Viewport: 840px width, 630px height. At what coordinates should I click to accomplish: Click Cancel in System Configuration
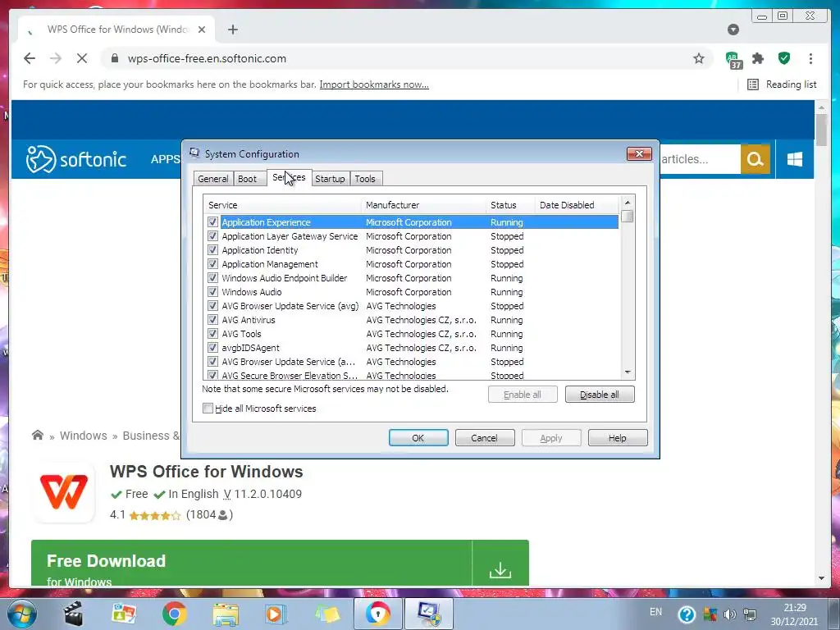pyautogui.click(x=485, y=438)
